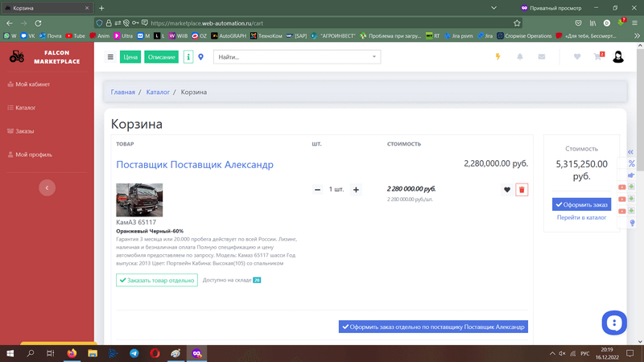Open the notifications bell
This screenshot has width=644, height=362.
520,56
